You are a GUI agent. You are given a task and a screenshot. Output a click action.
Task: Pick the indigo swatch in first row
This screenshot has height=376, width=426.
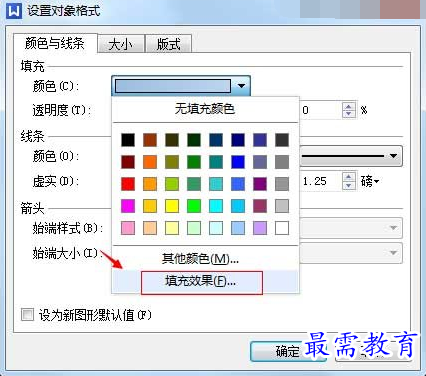tap(260, 140)
